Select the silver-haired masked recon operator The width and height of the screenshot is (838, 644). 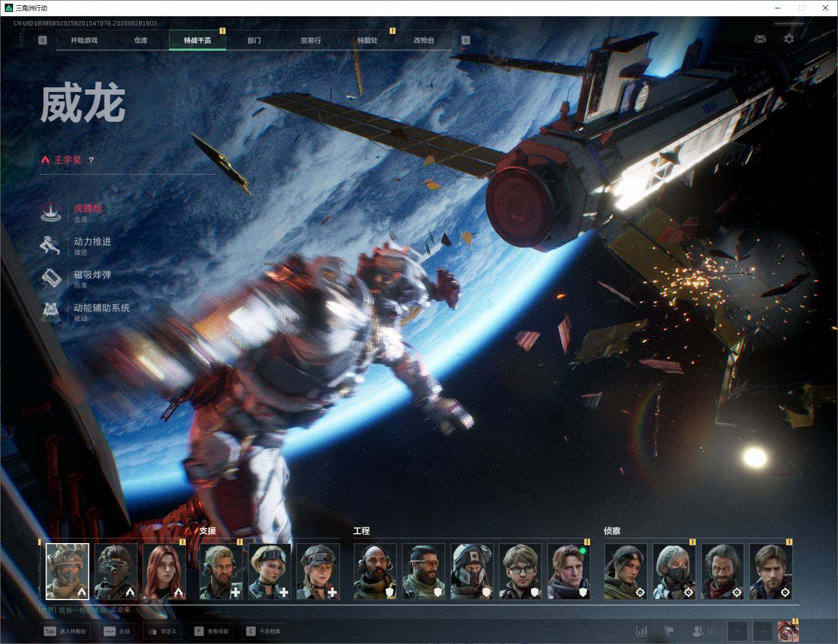click(674, 571)
